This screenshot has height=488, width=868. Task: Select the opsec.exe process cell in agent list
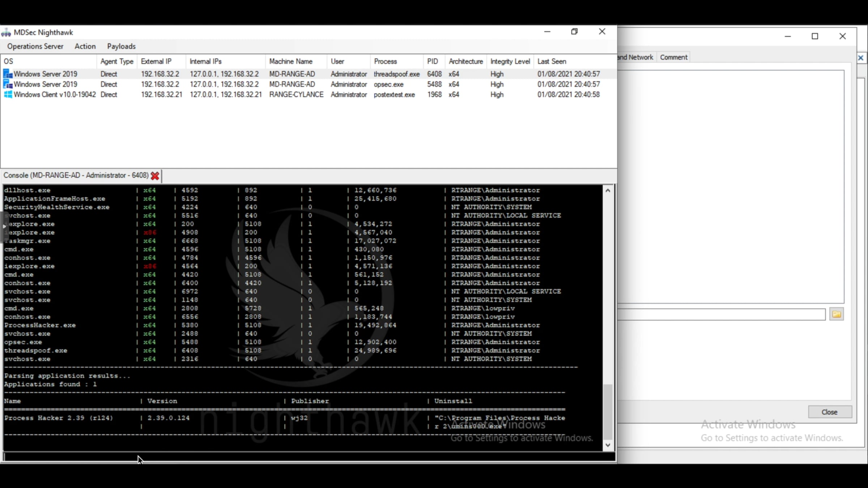click(x=388, y=84)
